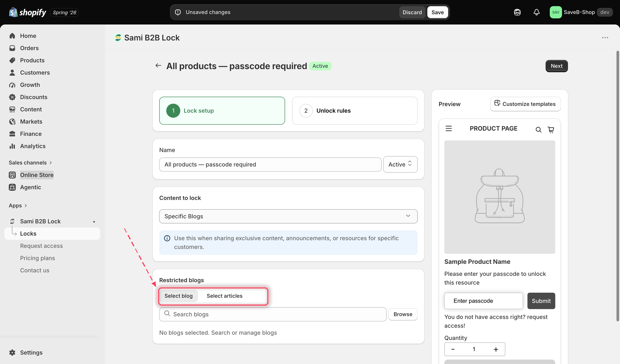This screenshot has height=364, width=620.
Task: Open the notifications bell
Action: point(536,12)
